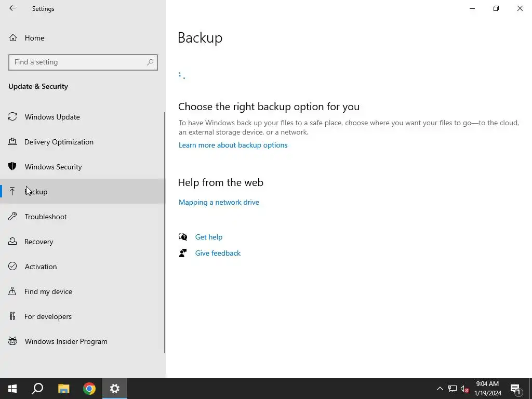Click the sidebar vertical scrollbar
Image resolution: width=532 pixels, height=399 pixels.
(165, 232)
